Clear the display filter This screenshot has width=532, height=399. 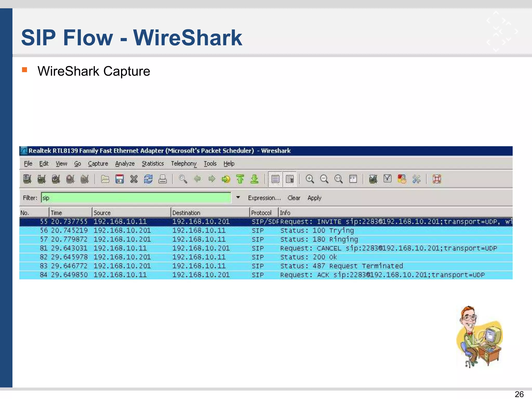(294, 198)
